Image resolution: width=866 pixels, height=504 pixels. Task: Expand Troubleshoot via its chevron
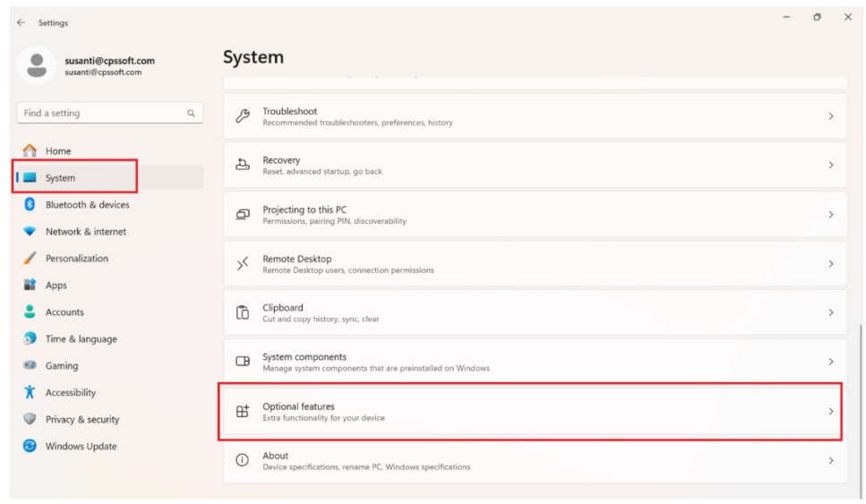(831, 115)
